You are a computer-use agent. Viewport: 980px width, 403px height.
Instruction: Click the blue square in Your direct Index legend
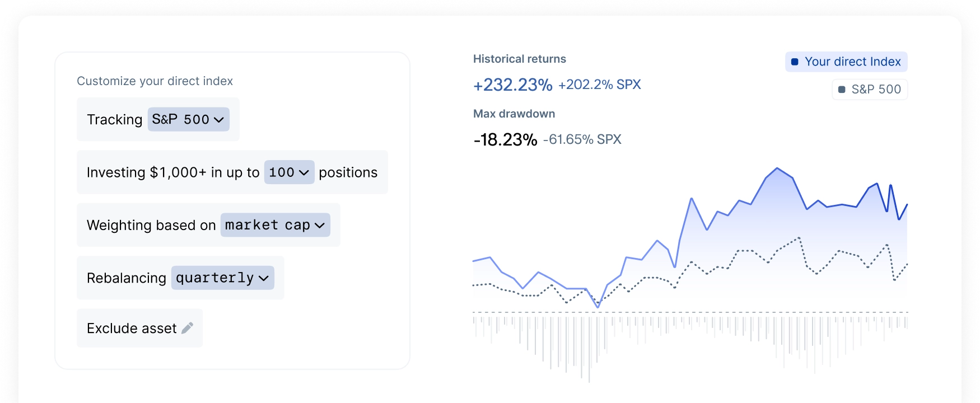pos(795,62)
